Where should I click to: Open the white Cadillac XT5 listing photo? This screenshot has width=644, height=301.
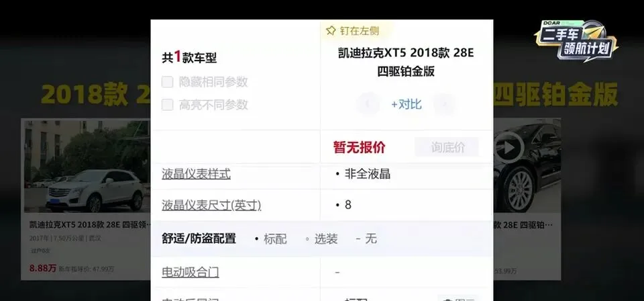click(x=87, y=165)
